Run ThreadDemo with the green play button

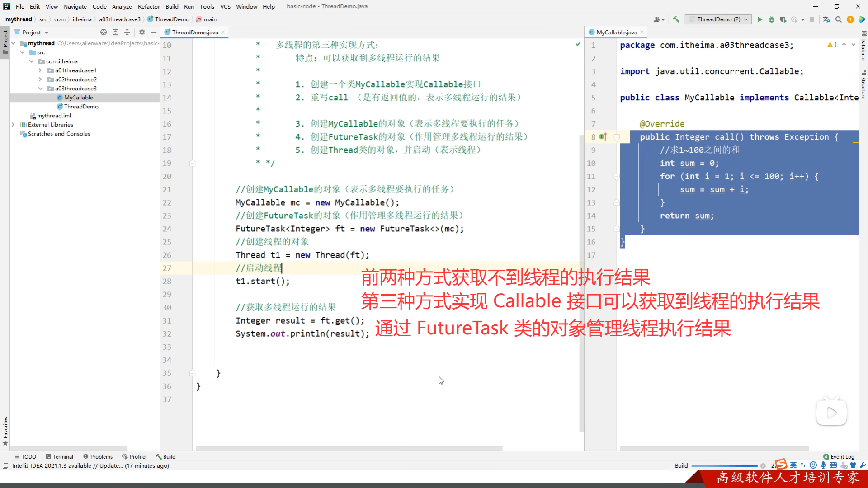760,19
